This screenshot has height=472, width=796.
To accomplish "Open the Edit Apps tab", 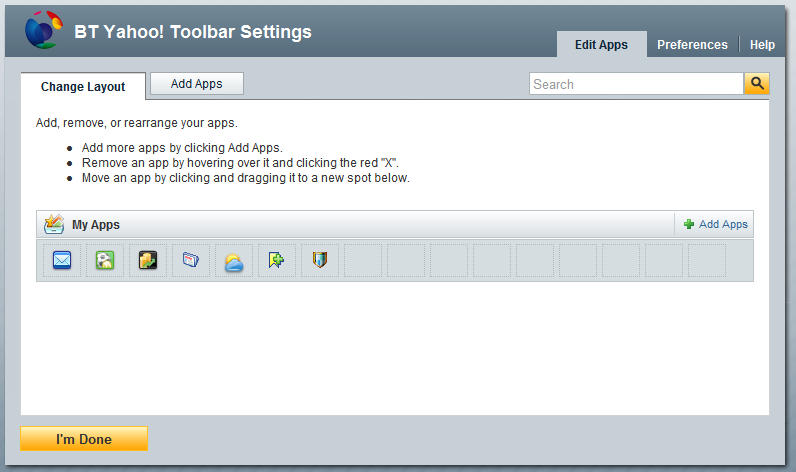I will click(602, 45).
